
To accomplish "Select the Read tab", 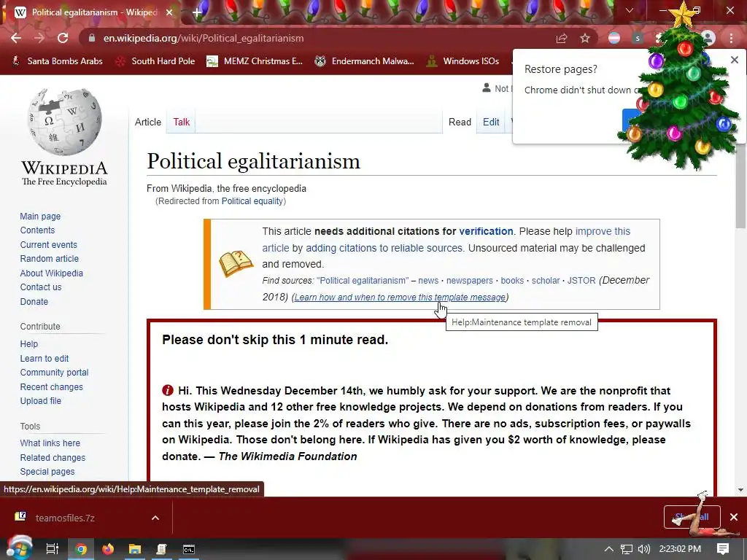I will [460, 122].
